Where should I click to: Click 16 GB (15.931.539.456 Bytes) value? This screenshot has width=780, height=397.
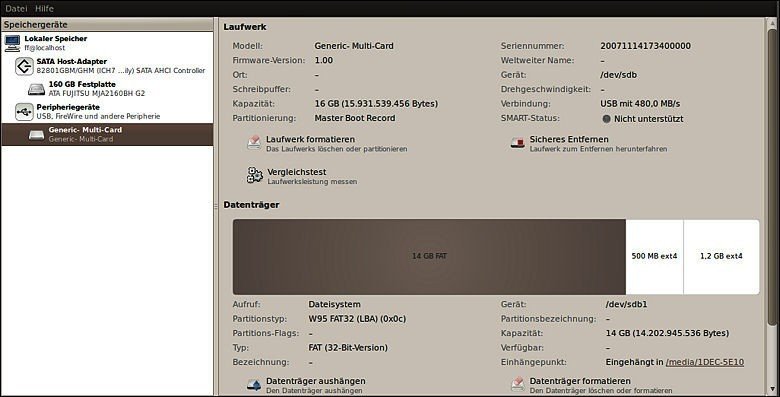(x=376, y=103)
